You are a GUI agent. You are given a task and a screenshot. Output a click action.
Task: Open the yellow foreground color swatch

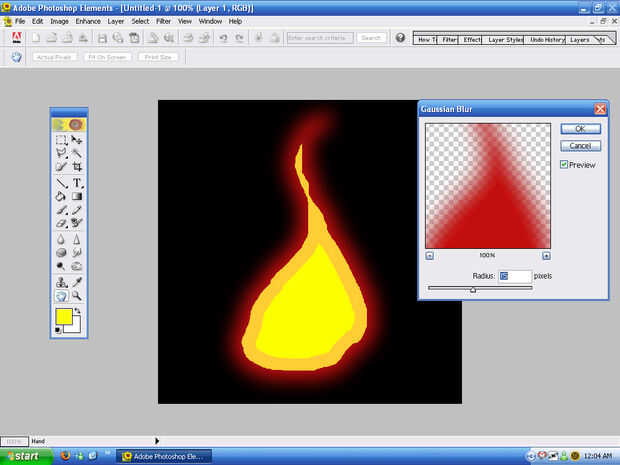(64, 316)
